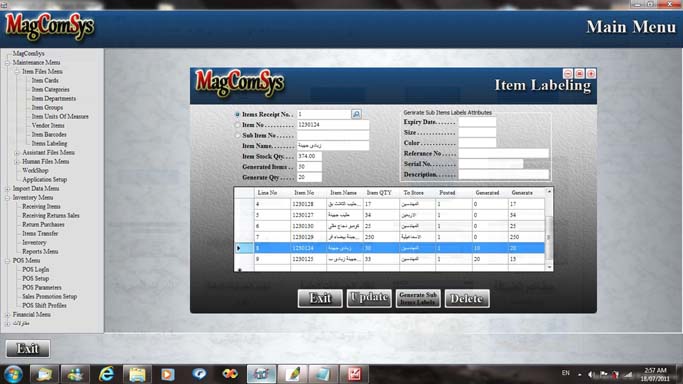Click the Generate Sub Items Labels button
Viewport: 683px width, 384px height.
click(x=418, y=298)
